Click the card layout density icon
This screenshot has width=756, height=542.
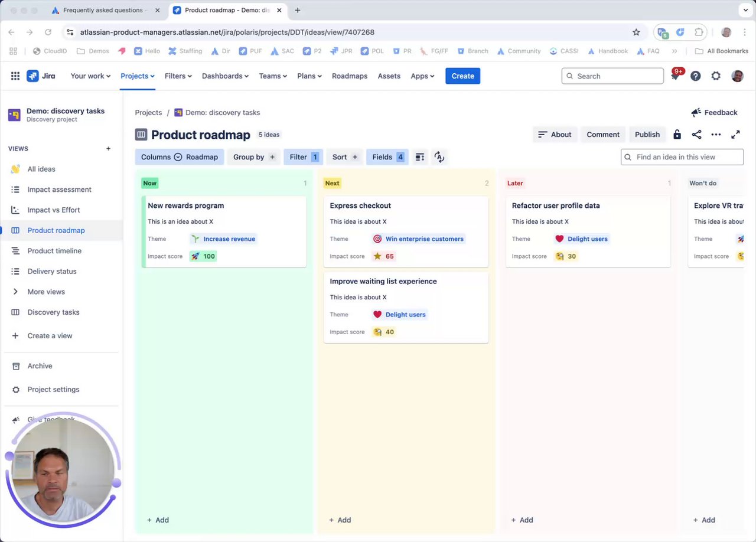pos(420,157)
